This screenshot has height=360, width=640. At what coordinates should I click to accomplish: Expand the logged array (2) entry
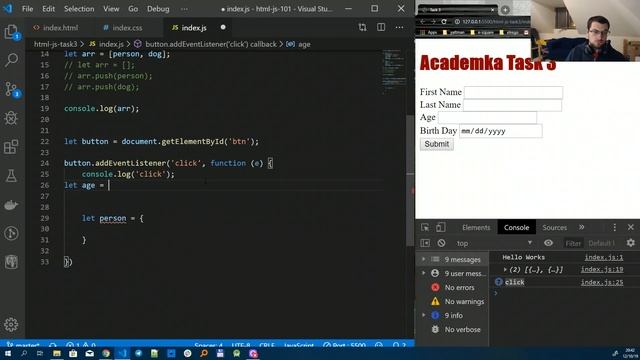(x=505, y=270)
